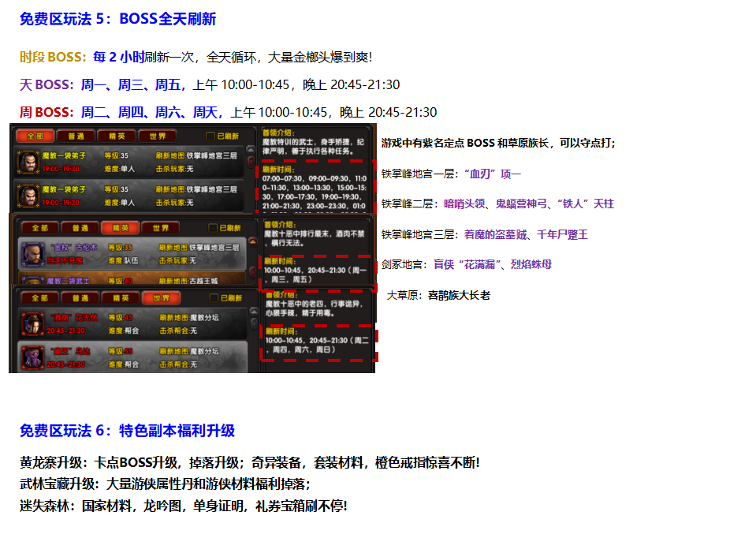
Task: Click the second 魔教一袋弟子 boss portrait
Action: [28, 195]
